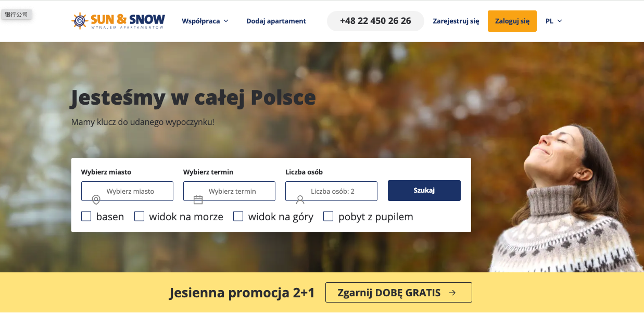Toggle the pobyt z pupilem checkbox
644x314 pixels.
328,216
